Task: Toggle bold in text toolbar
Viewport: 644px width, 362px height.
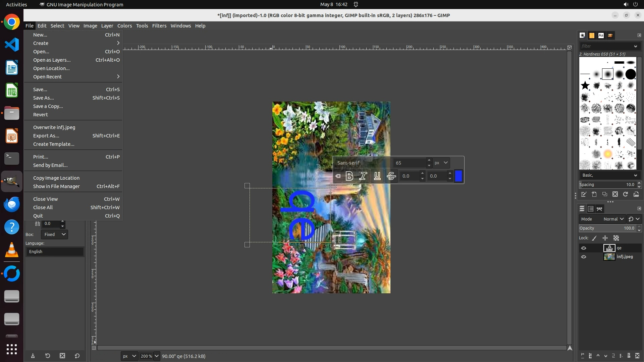Action: (x=349, y=176)
